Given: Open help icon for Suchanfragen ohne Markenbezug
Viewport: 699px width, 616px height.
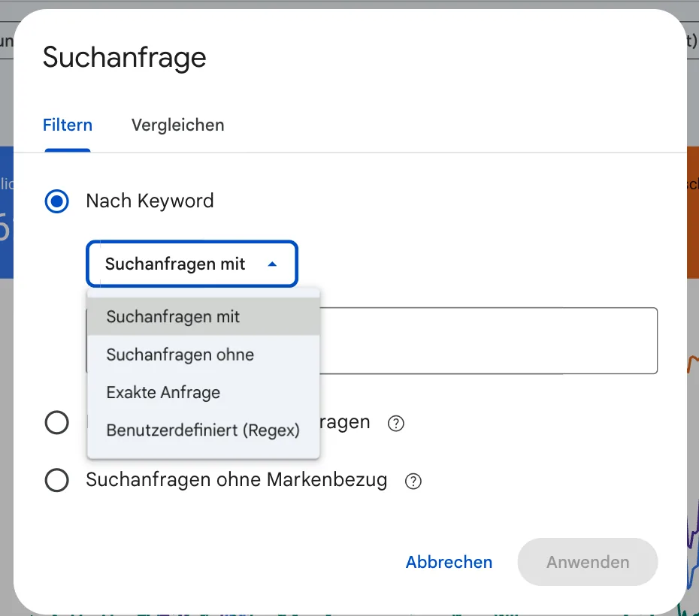Looking at the screenshot, I should point(413,481).
